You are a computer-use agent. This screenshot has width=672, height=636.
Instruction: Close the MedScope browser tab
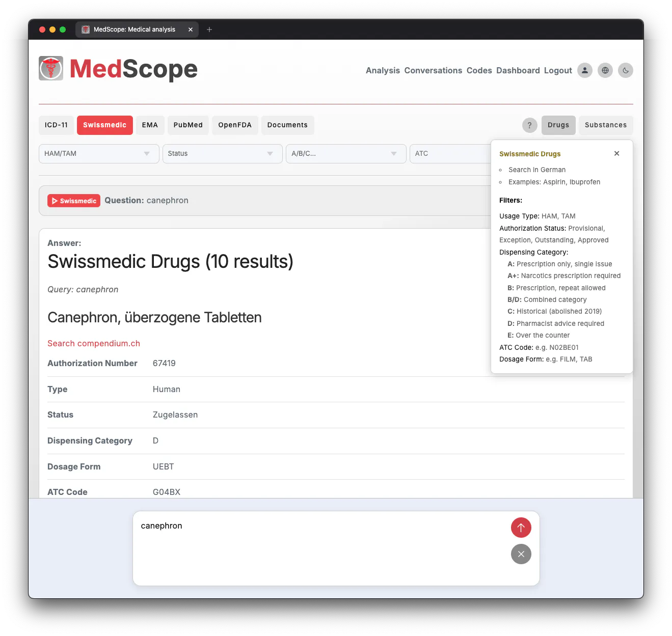tap(191, 30)
